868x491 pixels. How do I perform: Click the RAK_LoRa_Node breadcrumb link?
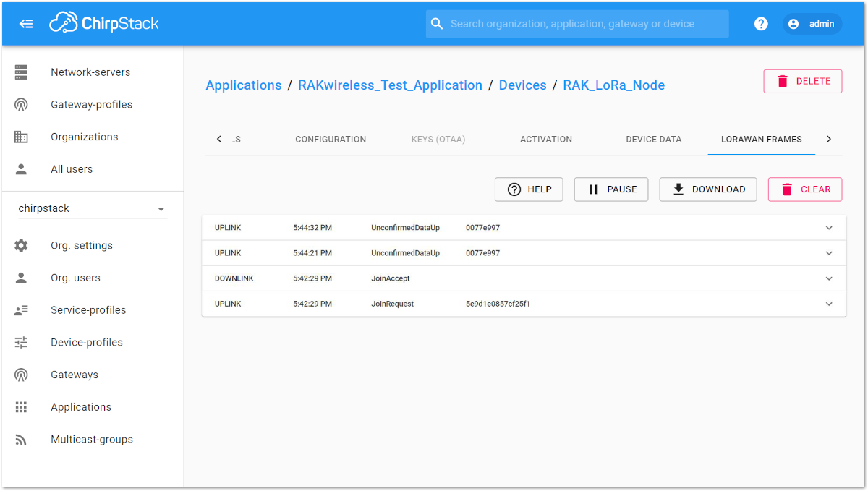click(x=614, y=85)
